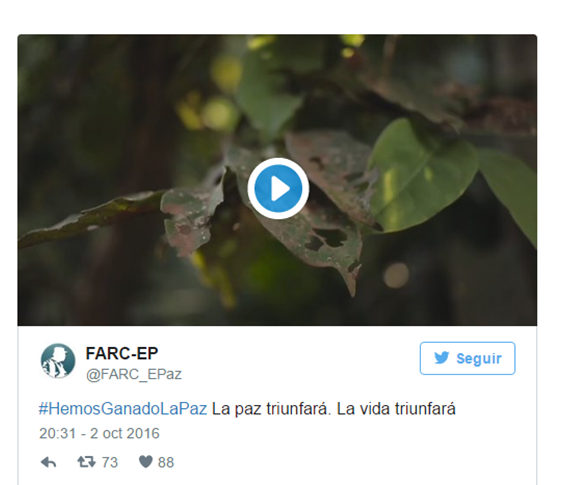Open the FARC-EP display name link

[122, 353]
